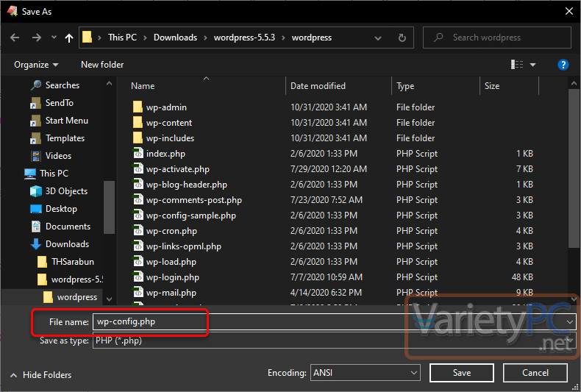The height and width of the screenshot is (392, 581).
Task: Select the wp-login.php file icon
Action: 138,277
